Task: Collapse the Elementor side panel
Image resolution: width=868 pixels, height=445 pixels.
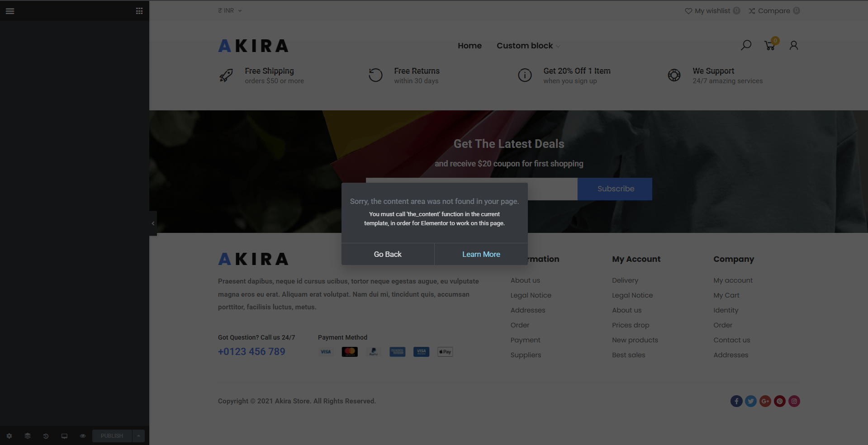Action: 153,223
